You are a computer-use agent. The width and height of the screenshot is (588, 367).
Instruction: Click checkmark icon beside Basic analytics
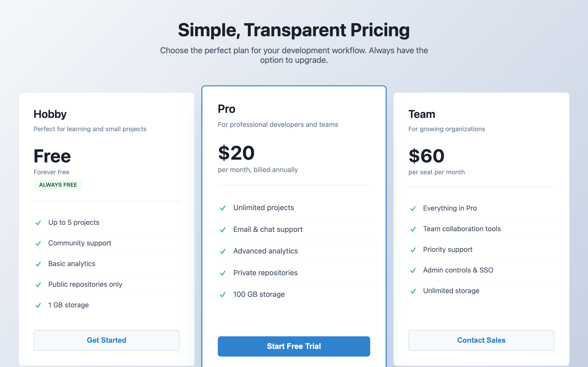38,264
